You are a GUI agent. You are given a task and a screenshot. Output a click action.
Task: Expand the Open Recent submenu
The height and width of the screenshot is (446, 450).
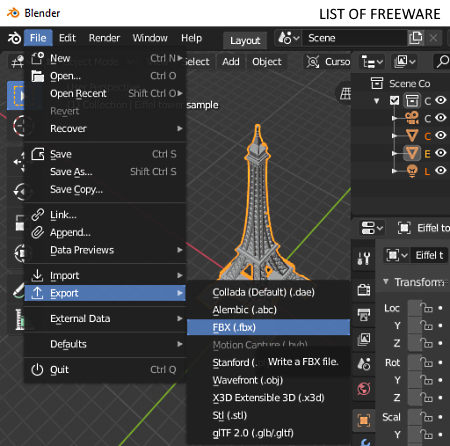click(105, 94)
